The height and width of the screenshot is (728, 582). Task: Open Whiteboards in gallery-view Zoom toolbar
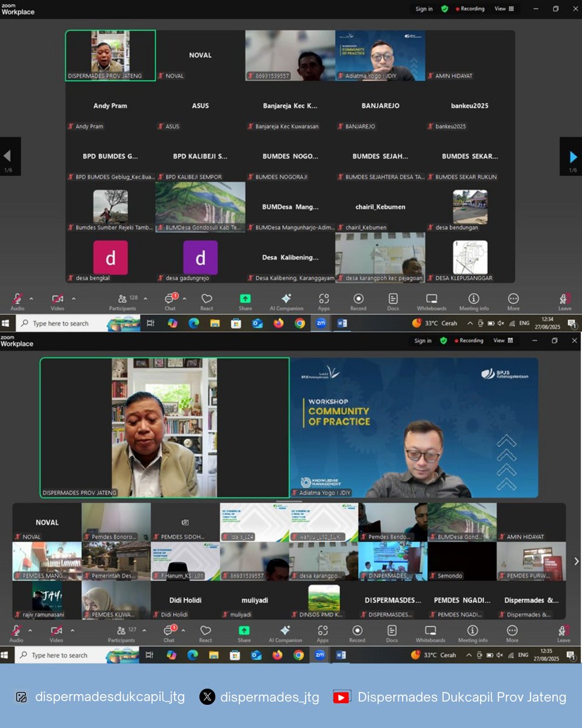click(432, 302)
